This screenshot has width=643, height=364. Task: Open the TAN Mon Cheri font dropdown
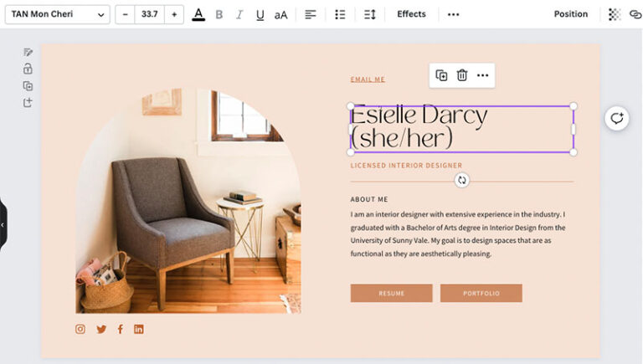(58, 14)
